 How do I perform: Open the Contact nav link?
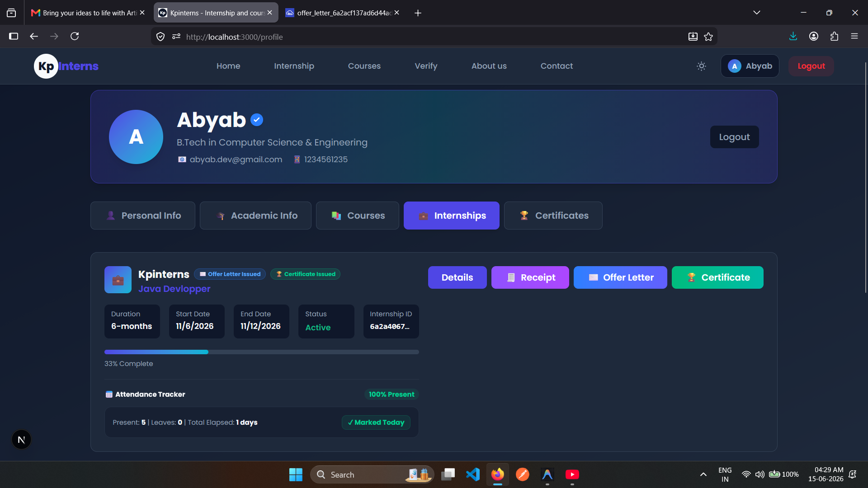tap(557, 66)
